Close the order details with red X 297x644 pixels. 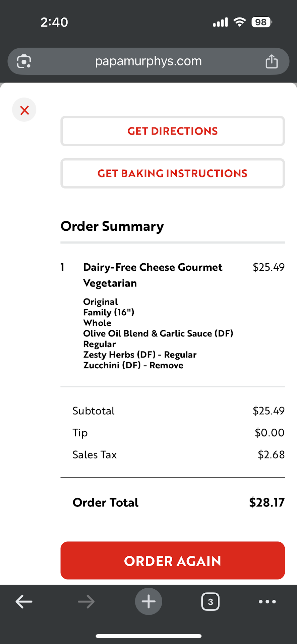(24, 110)
